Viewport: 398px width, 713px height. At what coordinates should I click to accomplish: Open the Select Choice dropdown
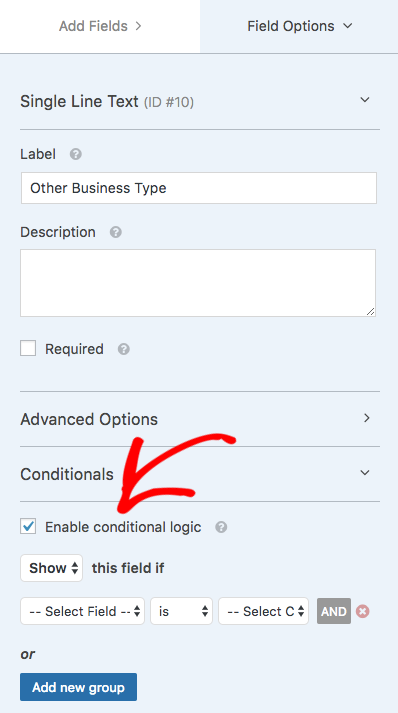(x=263, y=611)
